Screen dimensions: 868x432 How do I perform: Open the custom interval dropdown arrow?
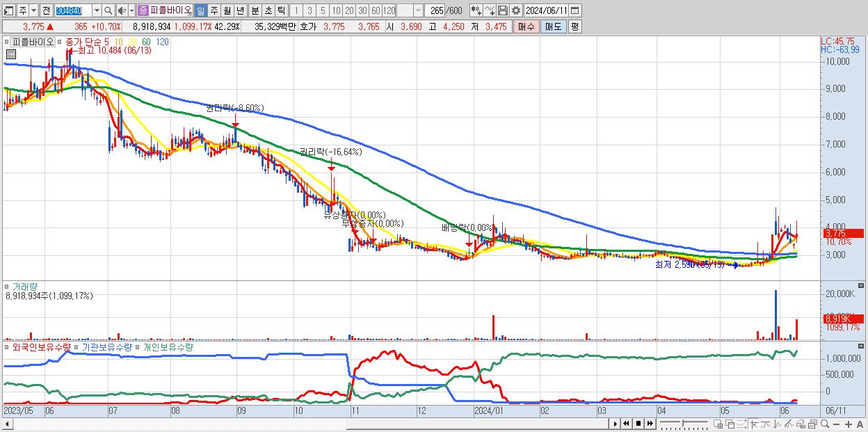coord(418,10)
